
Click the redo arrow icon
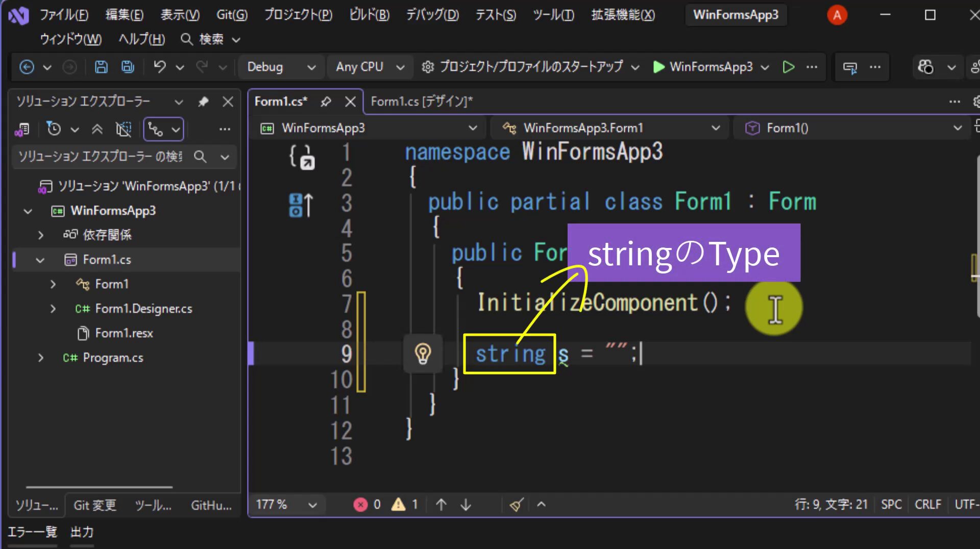tap(202, 67)
